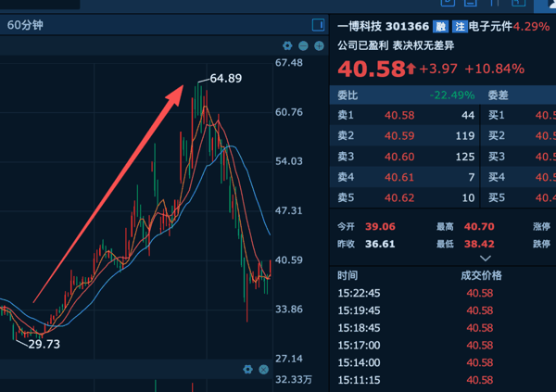
Task: Click the 64.89 high price marker
Action: pyautogui.click(x=226, y=78)
